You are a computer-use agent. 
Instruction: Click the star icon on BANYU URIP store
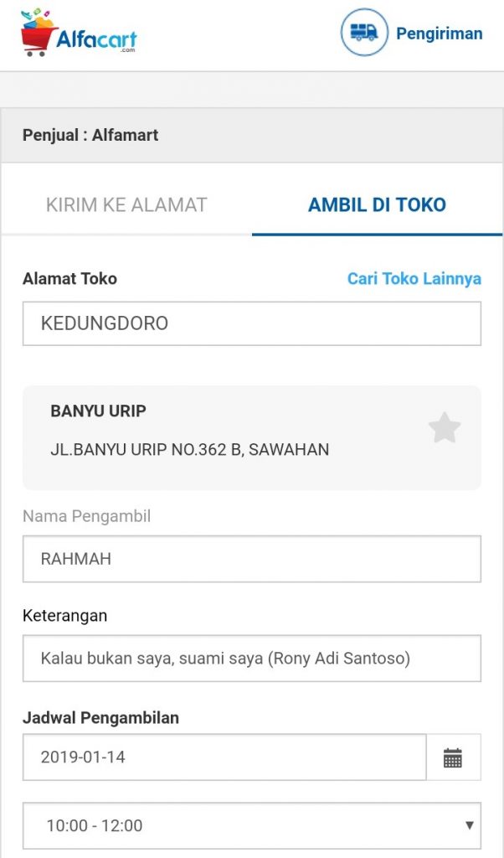pyautogui.click(x=445, y=427)
